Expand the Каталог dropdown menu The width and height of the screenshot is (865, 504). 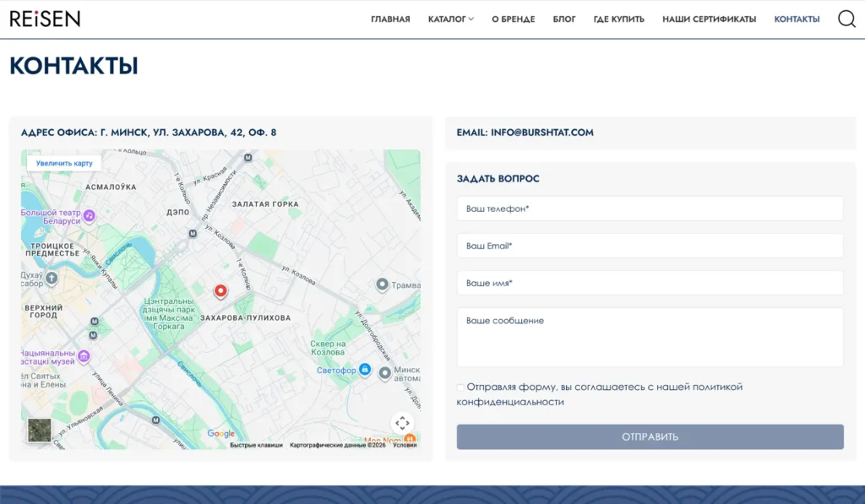(450, 19)
